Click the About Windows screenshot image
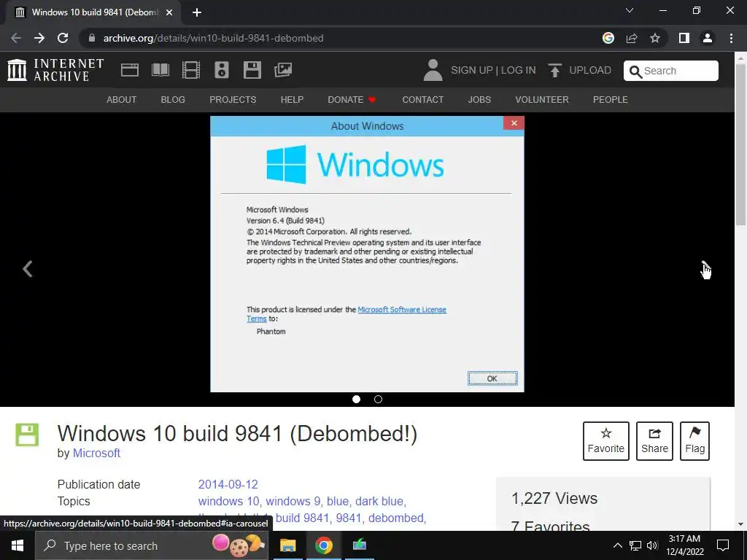The width and height of the screenshot is (747, 560). pos(368,254)
